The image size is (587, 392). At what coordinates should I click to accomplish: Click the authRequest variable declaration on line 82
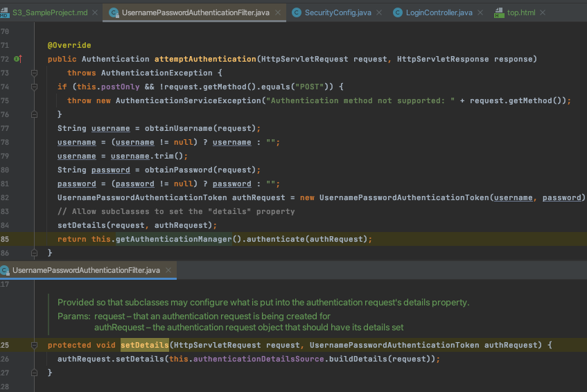259,197
